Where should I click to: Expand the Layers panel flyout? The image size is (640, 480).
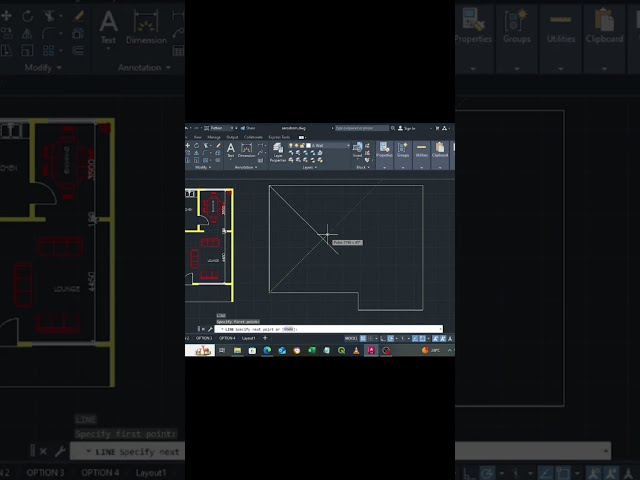316,167
